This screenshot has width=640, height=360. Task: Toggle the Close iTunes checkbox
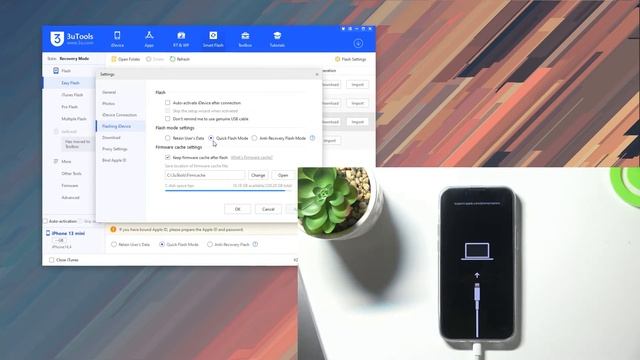[x=51, y=260]
